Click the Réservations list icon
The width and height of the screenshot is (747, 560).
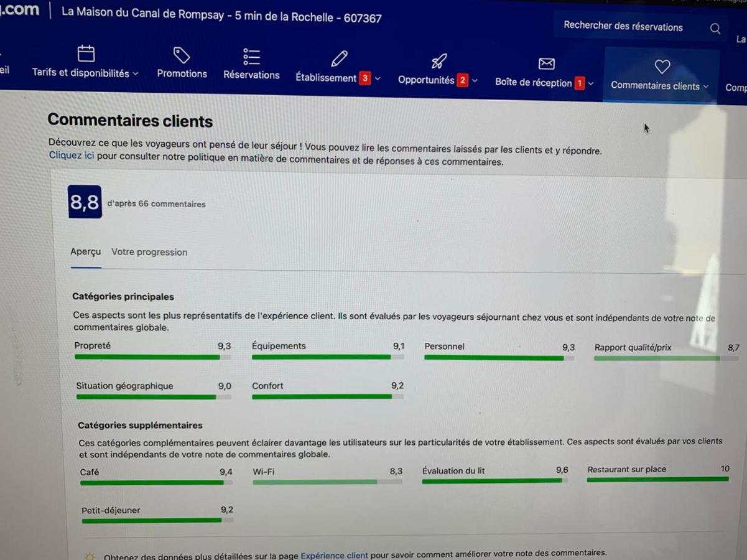251,57
